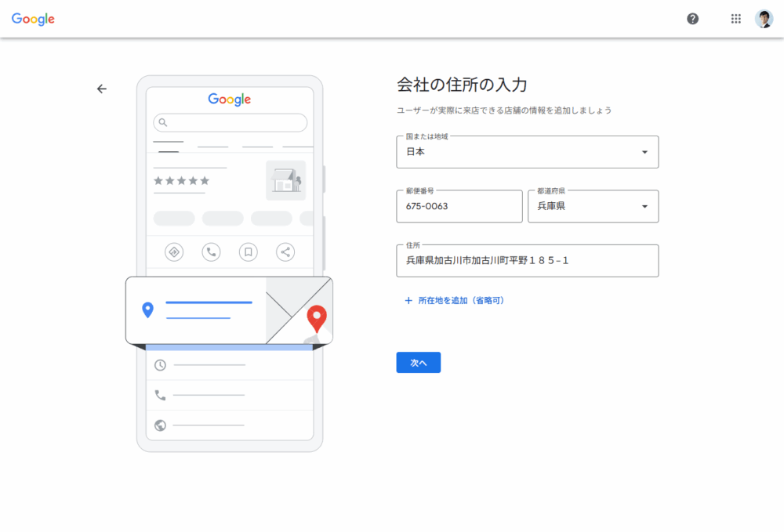The height and width of the screenshot is (532, 784).
Task: Click the share icon in phone mockup
Action: (x=285, y=252)
